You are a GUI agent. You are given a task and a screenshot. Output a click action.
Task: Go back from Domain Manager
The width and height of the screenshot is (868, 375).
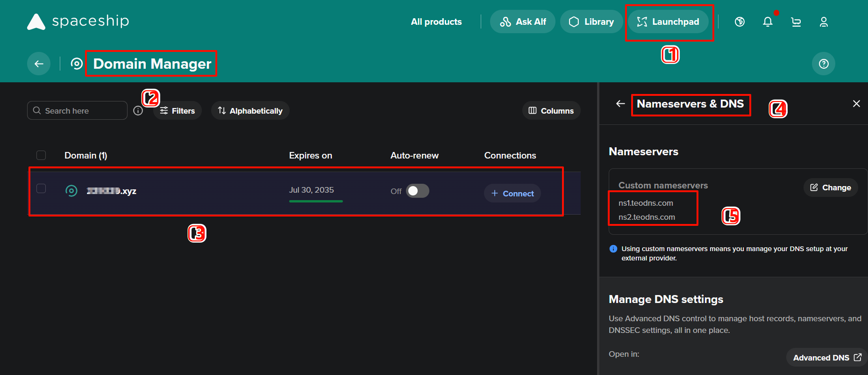[39, 64]
